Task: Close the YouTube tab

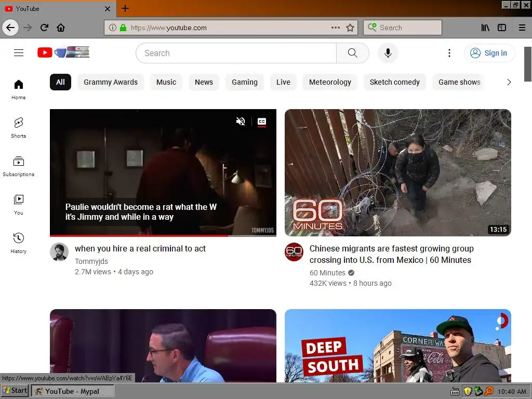Action: (107, 9)
